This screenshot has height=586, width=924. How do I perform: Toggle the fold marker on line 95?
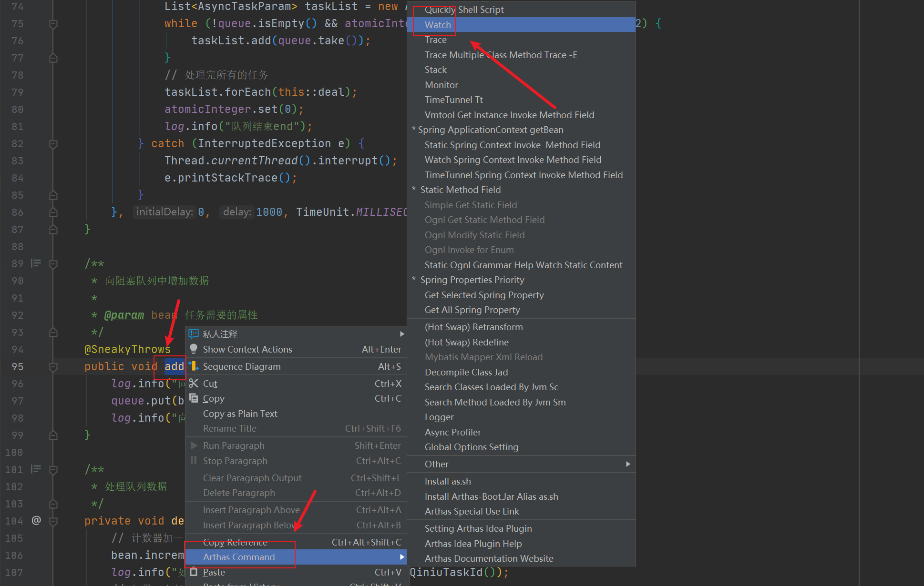pyautogui.click(x=53, y=367)
